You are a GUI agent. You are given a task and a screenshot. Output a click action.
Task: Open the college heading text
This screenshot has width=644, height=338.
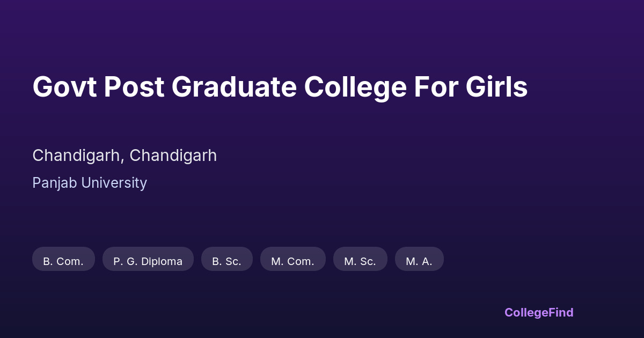280,87
